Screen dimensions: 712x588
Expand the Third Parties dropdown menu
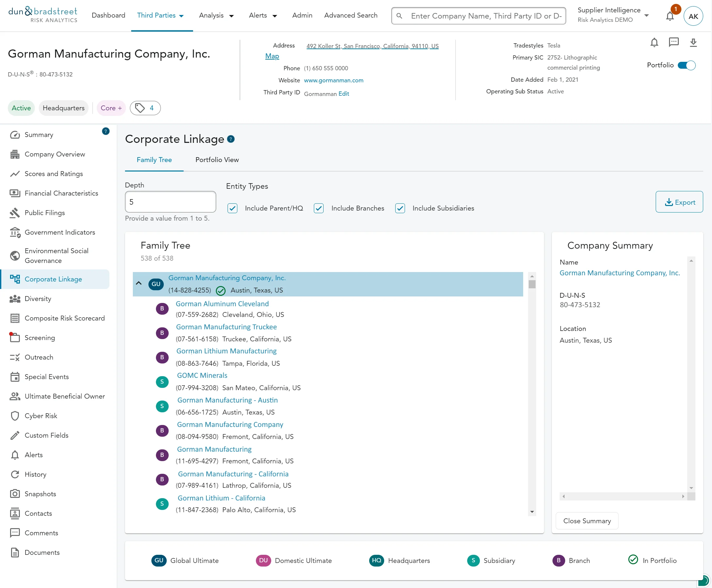pyautogui.click(x=160, y=16)
